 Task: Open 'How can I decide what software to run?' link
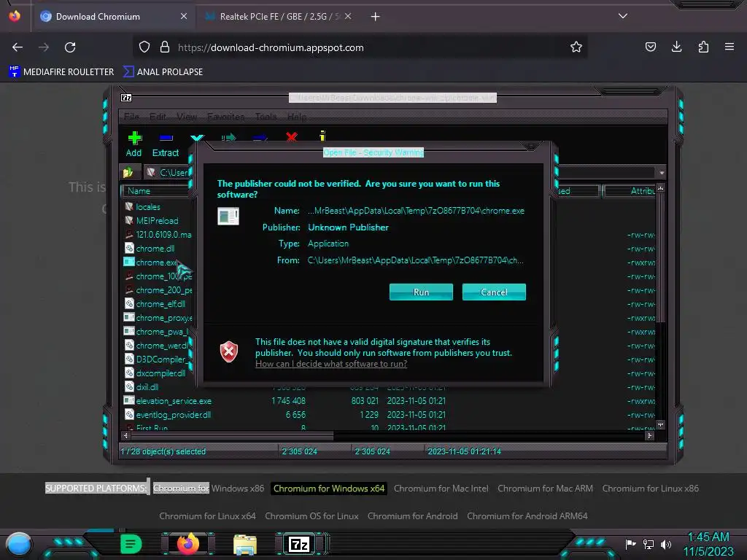pyautogui.click(x=331, y=364)
